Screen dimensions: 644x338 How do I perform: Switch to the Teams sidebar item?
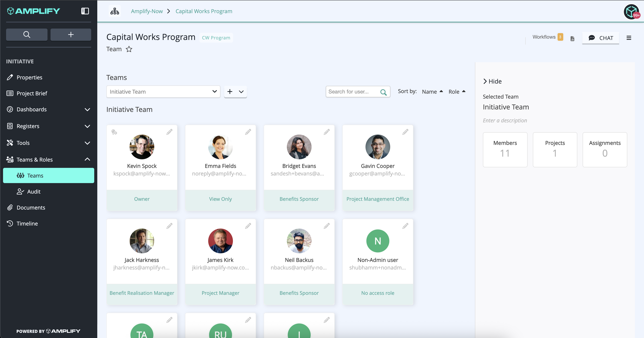[x=36, y=175]
